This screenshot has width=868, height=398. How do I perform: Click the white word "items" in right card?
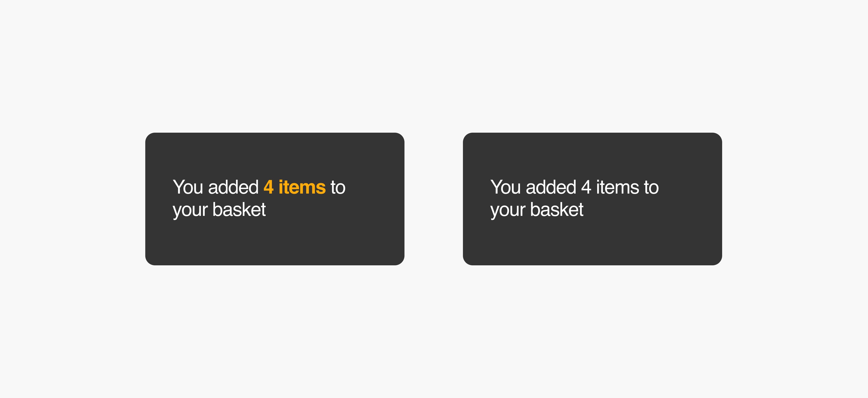tap(618, 187)
